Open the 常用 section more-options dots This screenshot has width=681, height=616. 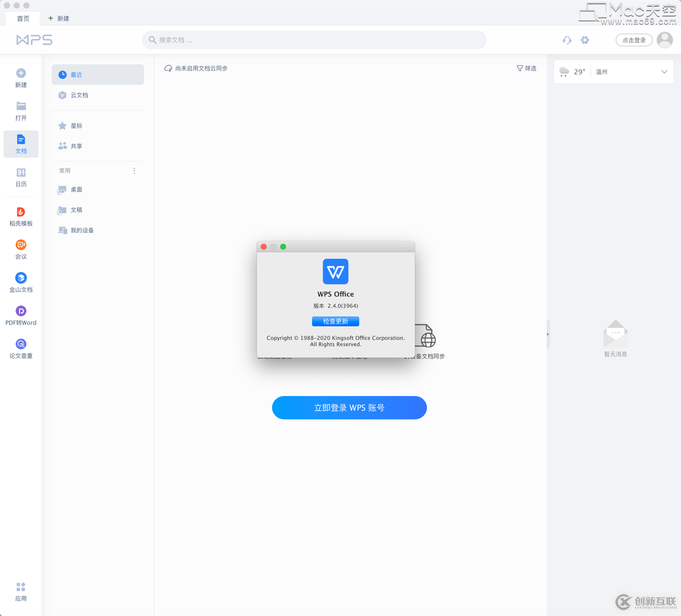point(134,171)
